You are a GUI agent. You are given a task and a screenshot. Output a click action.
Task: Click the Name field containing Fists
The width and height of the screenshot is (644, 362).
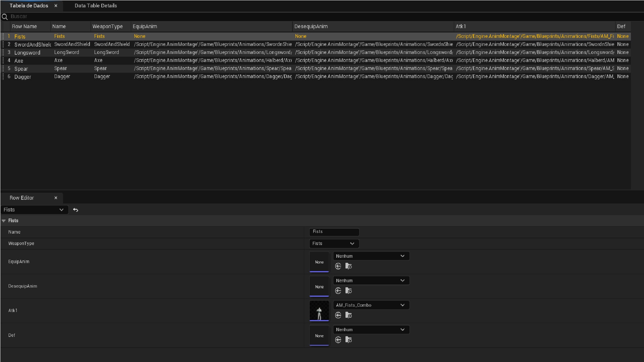click(x=334, y=232)
